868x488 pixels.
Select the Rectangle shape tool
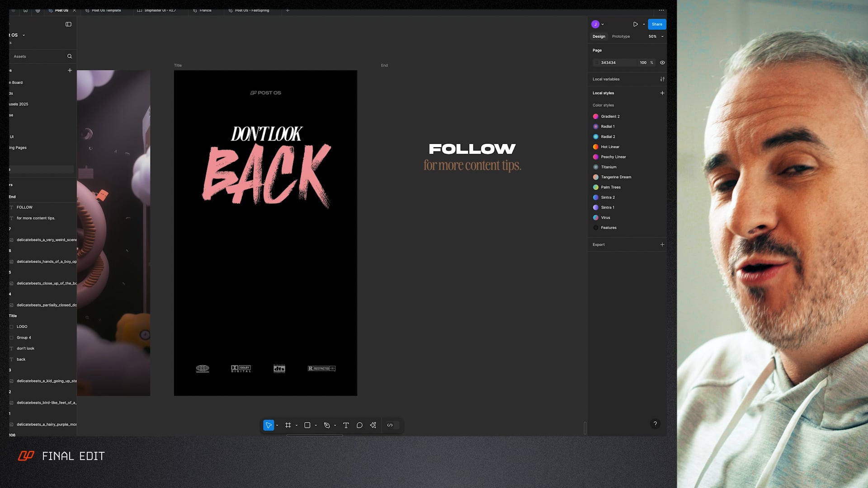308,425
